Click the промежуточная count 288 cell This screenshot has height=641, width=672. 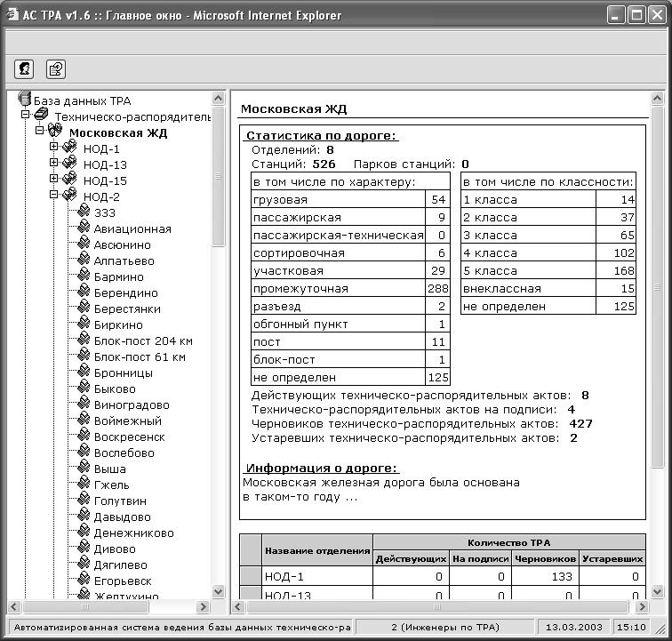(x=437, y=289)
